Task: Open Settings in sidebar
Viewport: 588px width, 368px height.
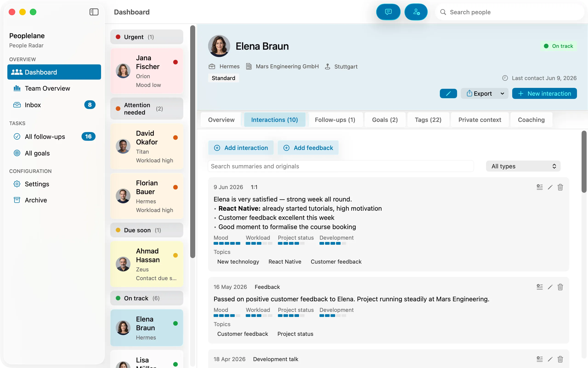Action: [x=54, y=184]
